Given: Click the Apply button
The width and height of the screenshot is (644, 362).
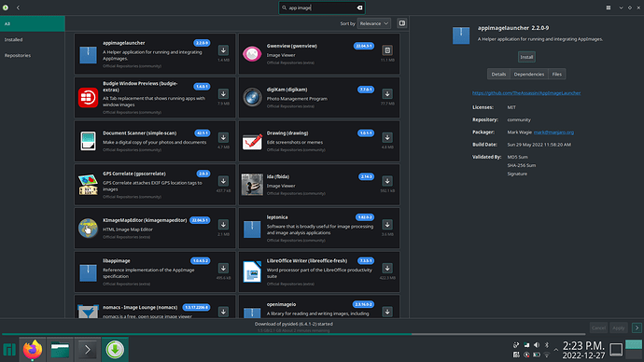Looking at the screenshot, I should tap(619, 327).
